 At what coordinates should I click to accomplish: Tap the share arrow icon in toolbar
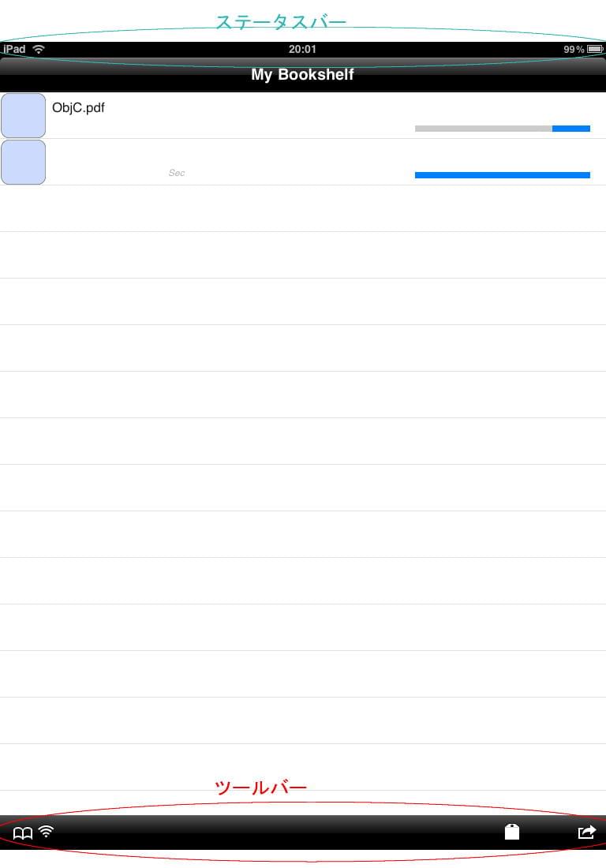(x=586, y=832)
